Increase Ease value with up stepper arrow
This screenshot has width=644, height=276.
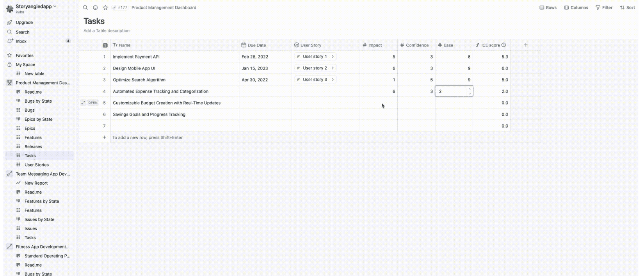pyautogui.click(x=470, y=89)
